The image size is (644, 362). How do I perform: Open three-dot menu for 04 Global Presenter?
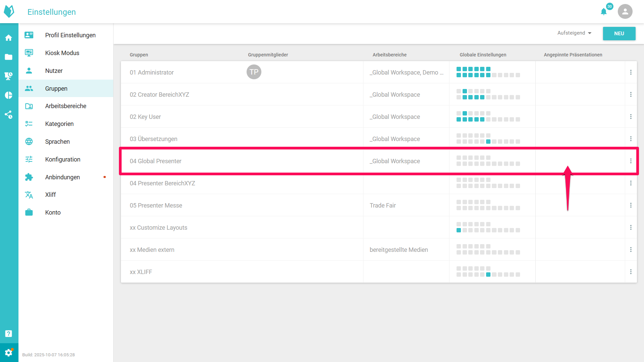point(631,161)
